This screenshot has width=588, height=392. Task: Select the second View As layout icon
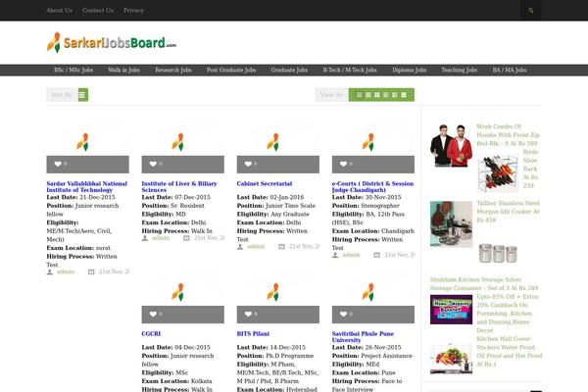[x=367, y=95]
